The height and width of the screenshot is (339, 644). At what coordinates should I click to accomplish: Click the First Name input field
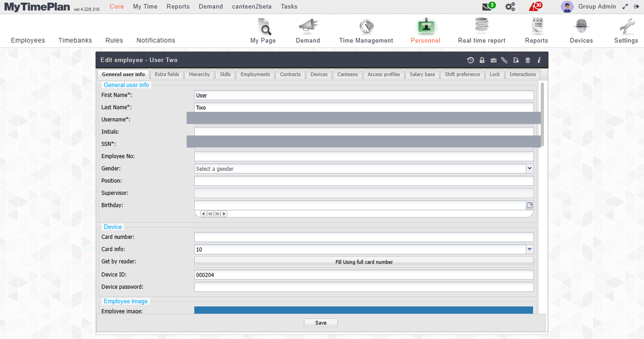click(364, 95)
